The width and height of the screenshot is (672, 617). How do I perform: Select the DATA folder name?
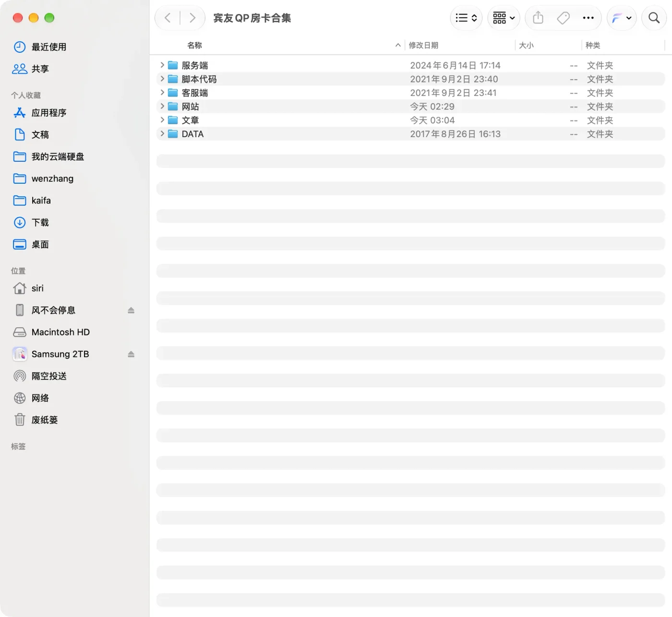pyautogui.click(x=192, y=134)
